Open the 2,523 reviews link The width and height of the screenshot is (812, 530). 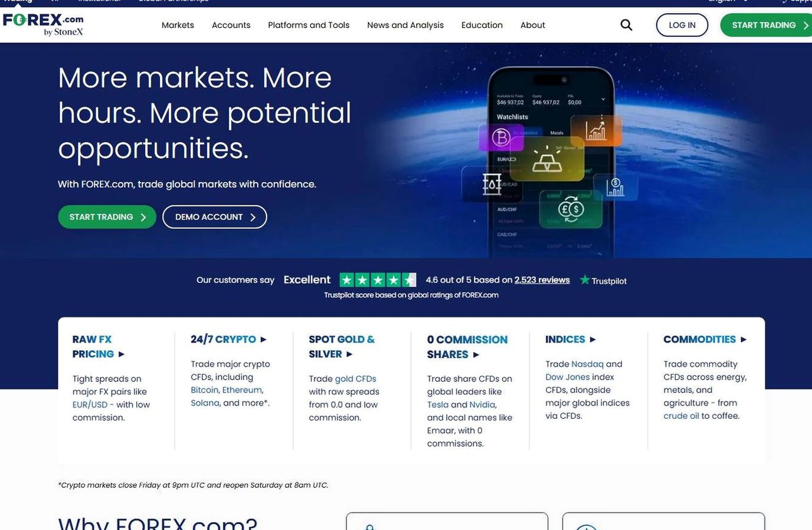[542, 280]
